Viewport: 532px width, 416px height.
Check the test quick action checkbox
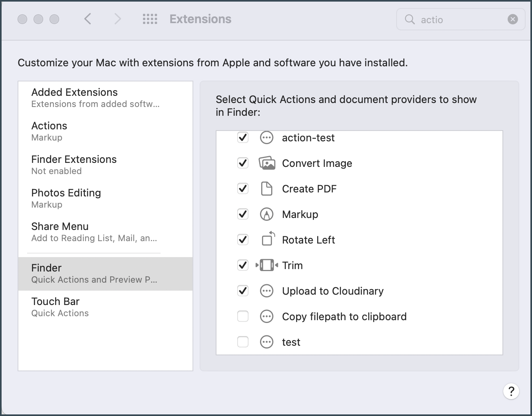pyautogui.click(x=243, y=342)
